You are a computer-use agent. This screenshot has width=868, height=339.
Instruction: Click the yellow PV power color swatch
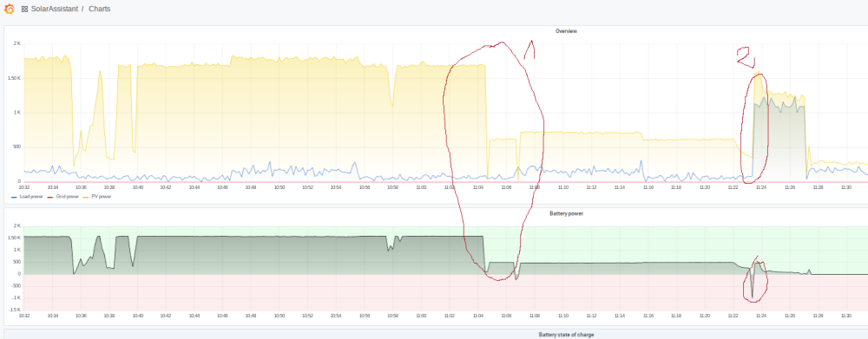(x=86, y=197)
